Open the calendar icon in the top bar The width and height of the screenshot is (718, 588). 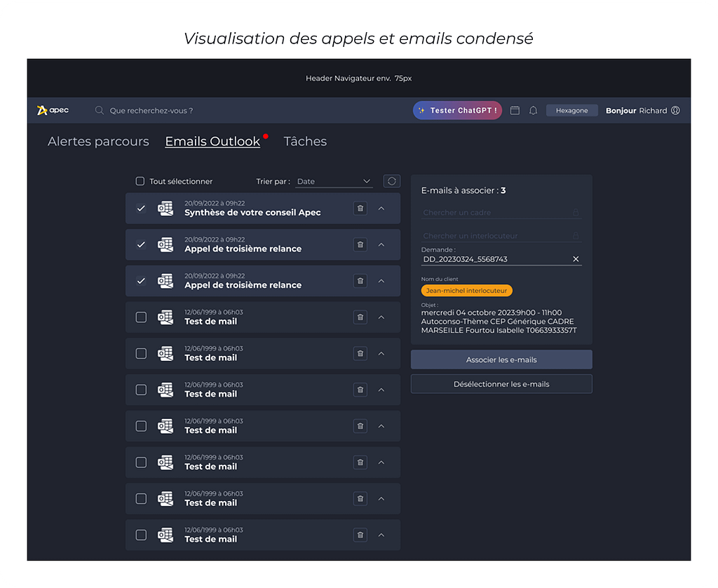pyautogui.click(x=515, y=111)
